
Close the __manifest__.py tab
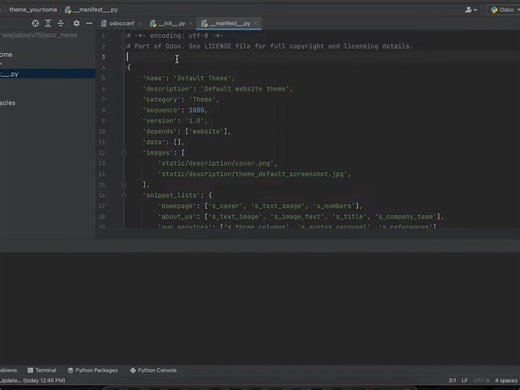click(x=256, y=23)
